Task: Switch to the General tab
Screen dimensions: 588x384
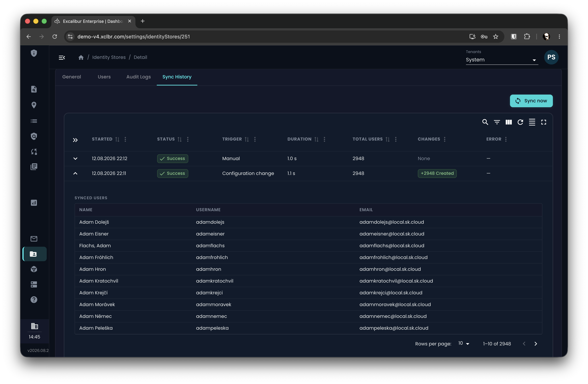Action: 71,77
